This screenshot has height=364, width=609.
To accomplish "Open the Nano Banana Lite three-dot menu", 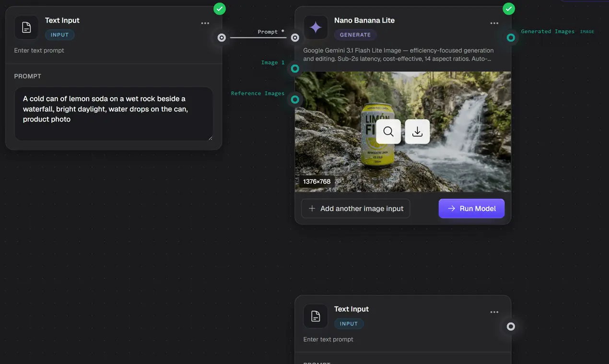I will [x=494, y=23].
